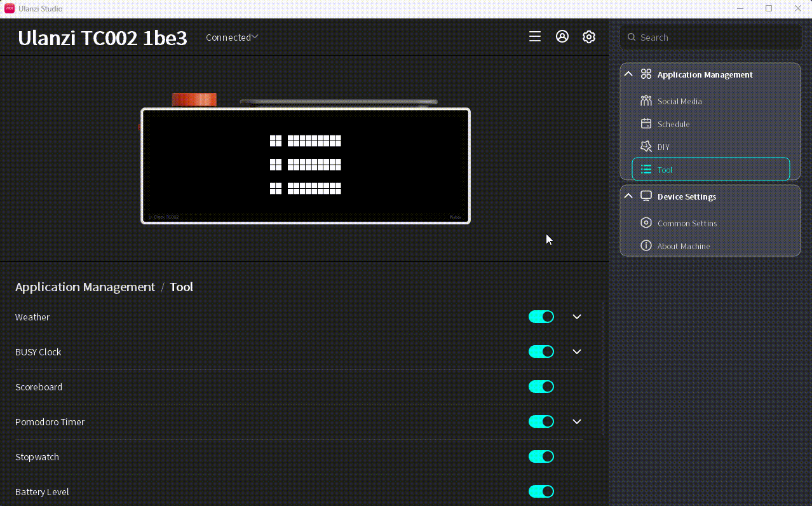Click the Ulanzi Studio app logo

pyautogui.click(x=10, y=8)
